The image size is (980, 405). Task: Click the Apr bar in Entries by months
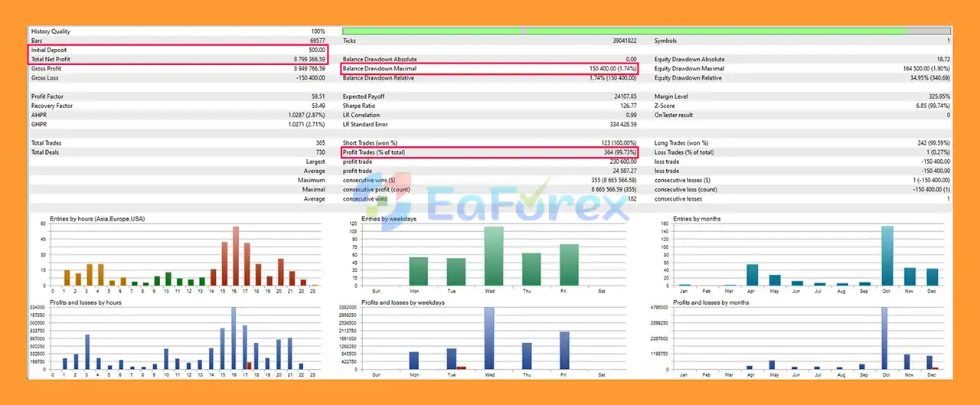pos(753,275)
